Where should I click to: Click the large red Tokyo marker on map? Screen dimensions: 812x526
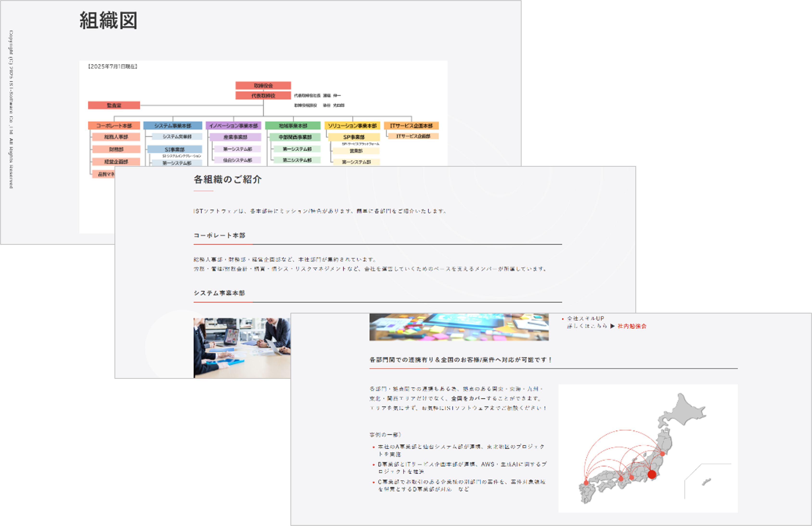pyautogui.click(x=652, y=475)
